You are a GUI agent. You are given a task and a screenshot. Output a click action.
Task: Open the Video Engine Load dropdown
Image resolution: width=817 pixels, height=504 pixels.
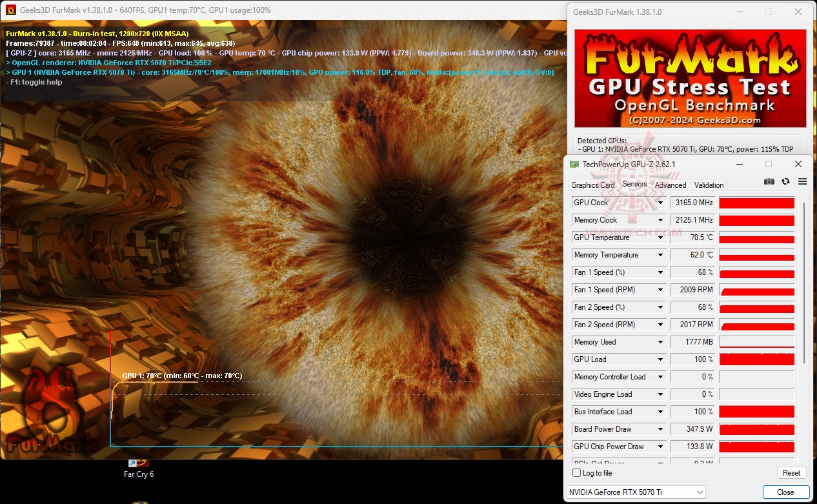[x=660, y=394]
